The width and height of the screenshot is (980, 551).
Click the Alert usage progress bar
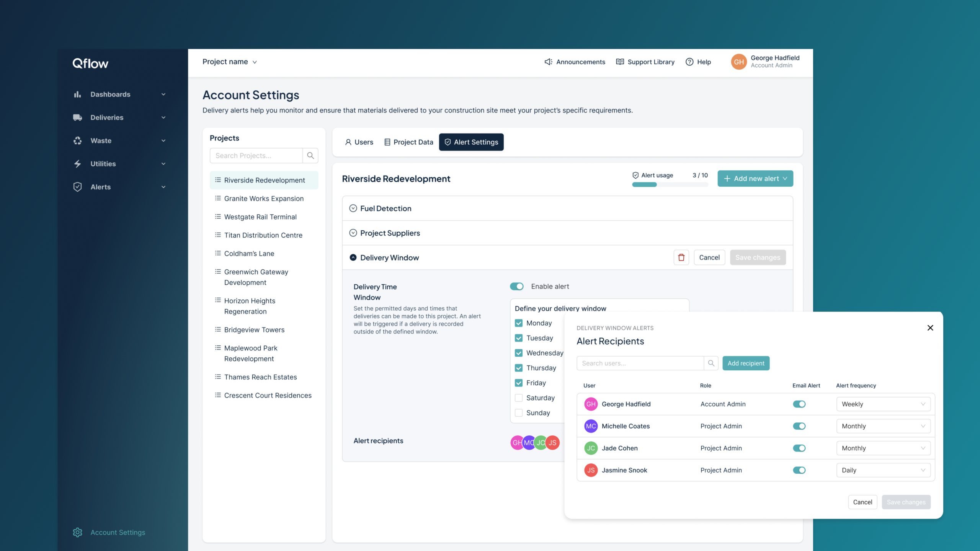670,185
